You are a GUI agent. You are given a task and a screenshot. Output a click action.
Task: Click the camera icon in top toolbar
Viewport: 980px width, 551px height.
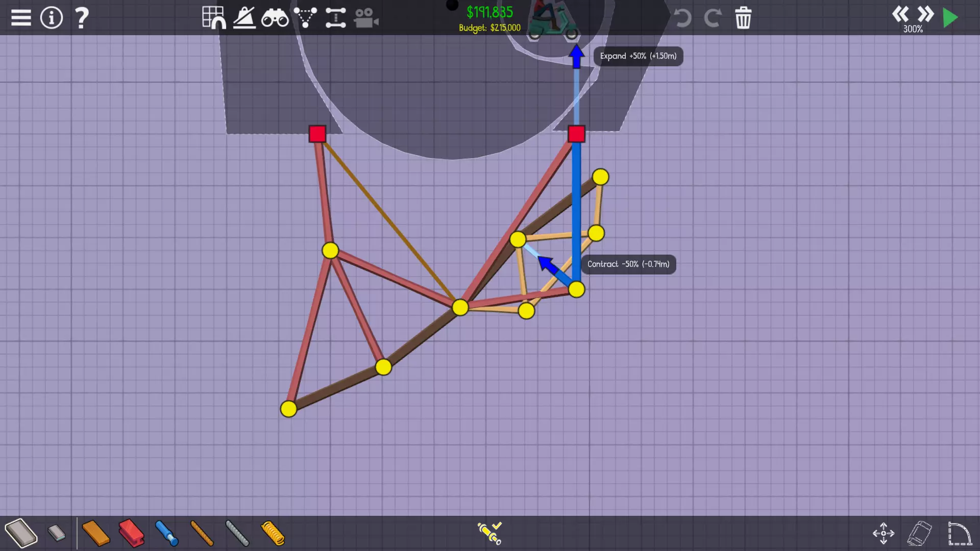tap(366, 18)
